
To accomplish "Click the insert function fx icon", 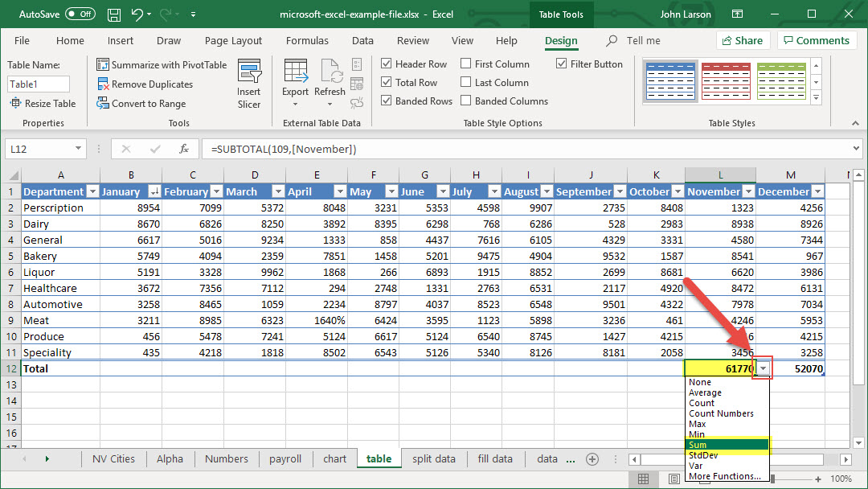I will click(x=183, y=149).
